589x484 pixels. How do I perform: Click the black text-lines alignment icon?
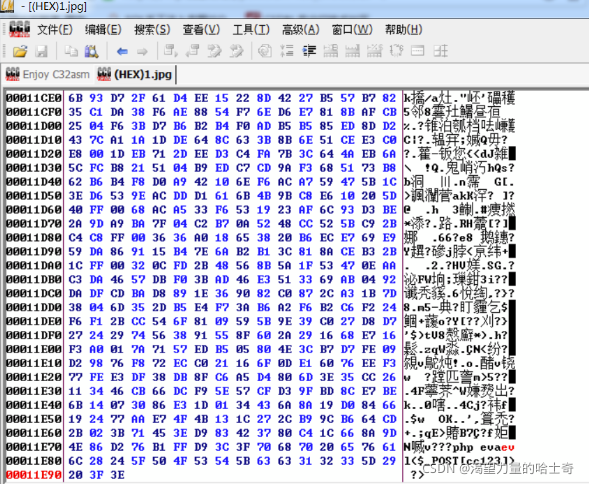coord(309,50)
